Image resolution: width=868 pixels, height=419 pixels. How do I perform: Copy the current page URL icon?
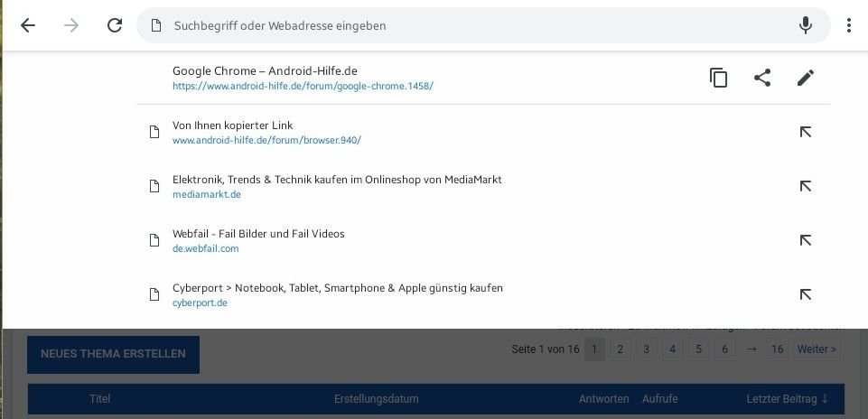click(x=719, y=78)
